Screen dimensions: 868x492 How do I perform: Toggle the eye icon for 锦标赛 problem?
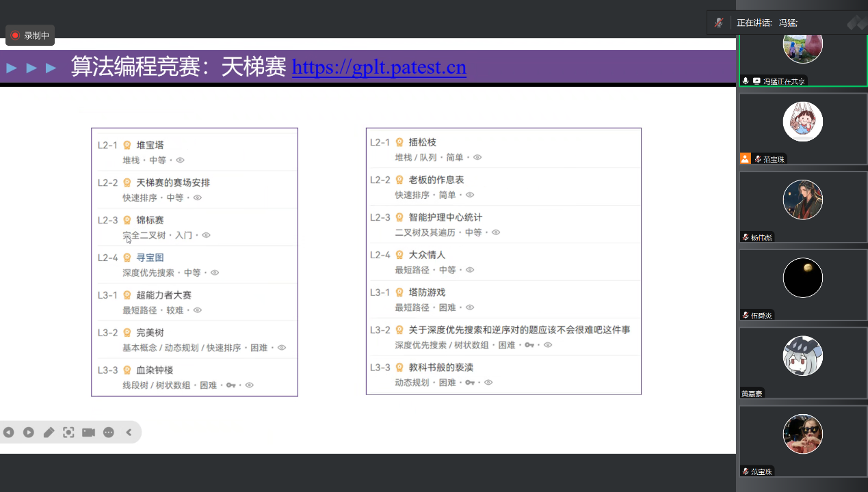click(206, 236)
